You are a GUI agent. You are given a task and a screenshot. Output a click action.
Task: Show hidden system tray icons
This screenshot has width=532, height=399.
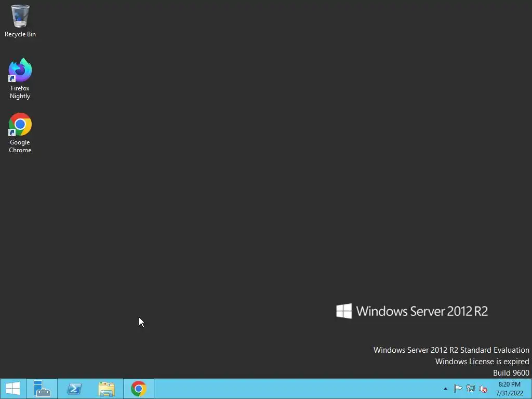(445, 389)
